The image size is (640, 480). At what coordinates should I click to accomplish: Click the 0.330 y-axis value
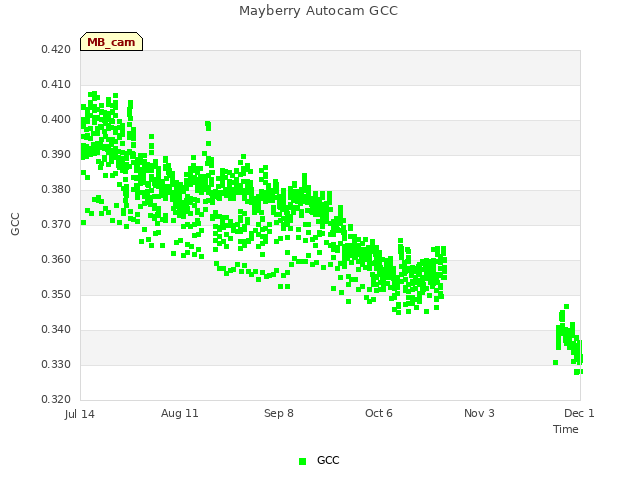click(56, 364)
